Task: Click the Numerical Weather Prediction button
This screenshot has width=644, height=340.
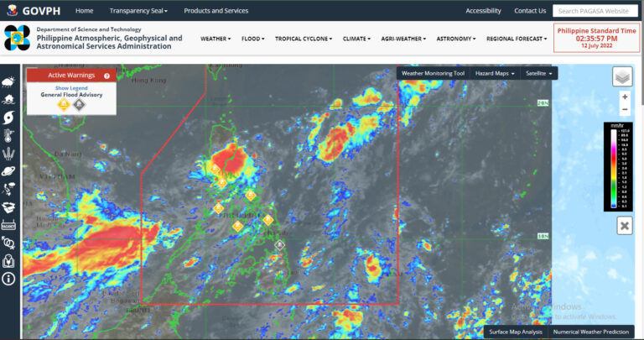Action: [x=593, y=332]
